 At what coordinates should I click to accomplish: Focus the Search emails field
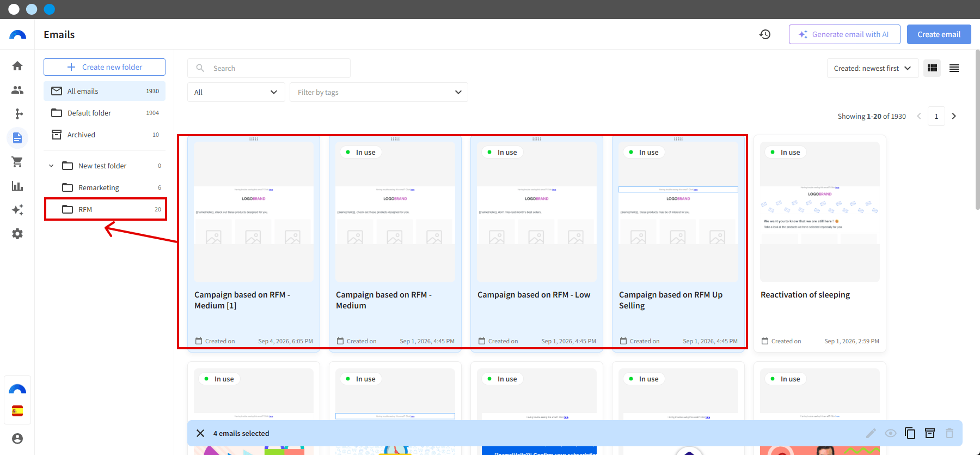point(269,68)
